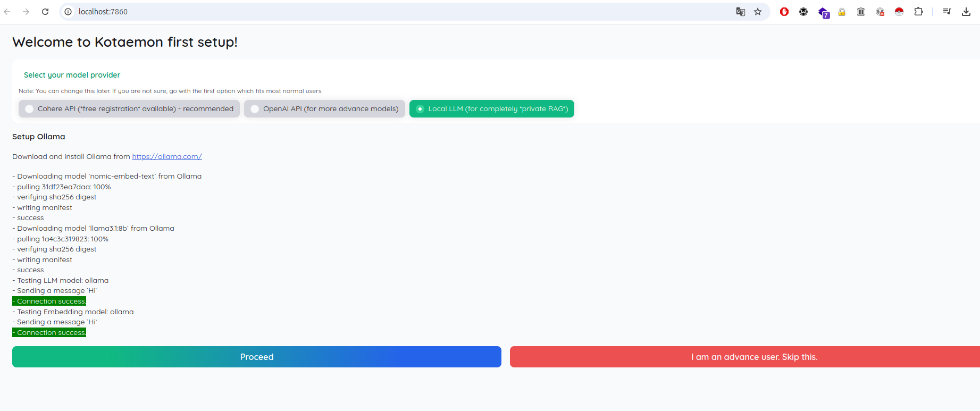
Task: Open the Extensions puzzle piece menu
Action: click(x=918, y=12)
